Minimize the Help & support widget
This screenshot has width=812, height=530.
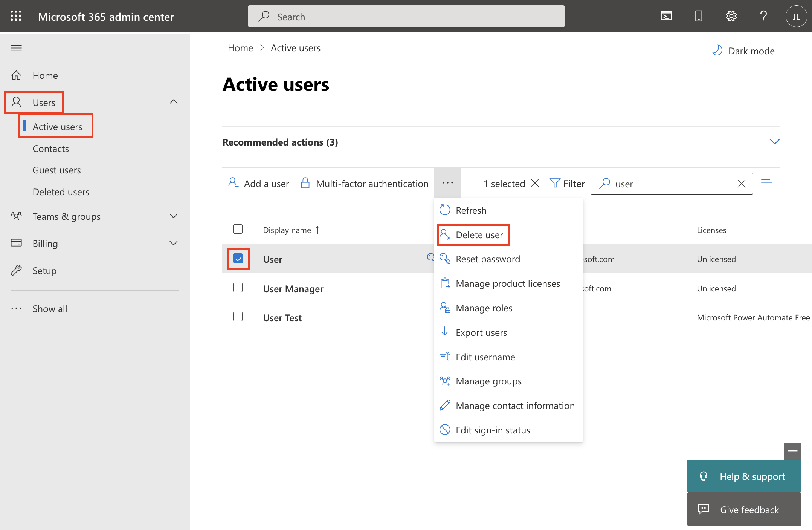[x=792, y=451]
